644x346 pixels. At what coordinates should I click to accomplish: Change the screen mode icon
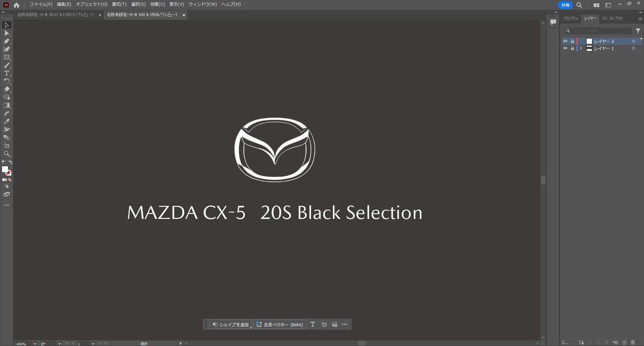coord(7,194)
